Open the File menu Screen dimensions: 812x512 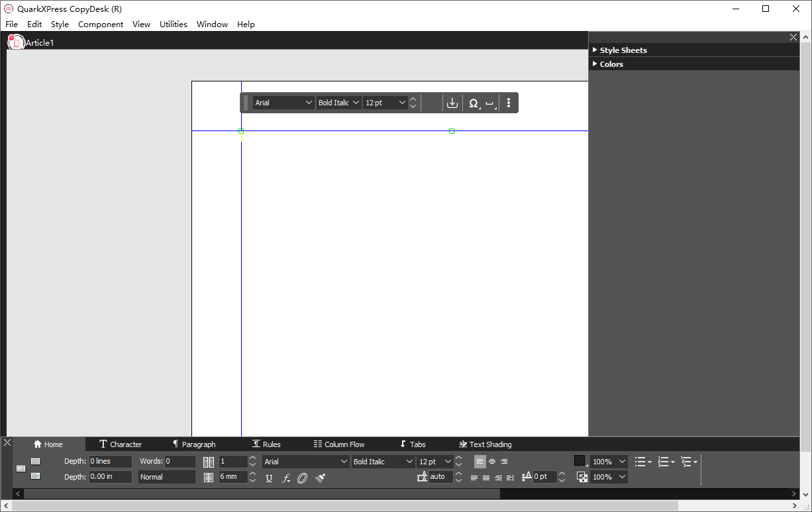11,24
